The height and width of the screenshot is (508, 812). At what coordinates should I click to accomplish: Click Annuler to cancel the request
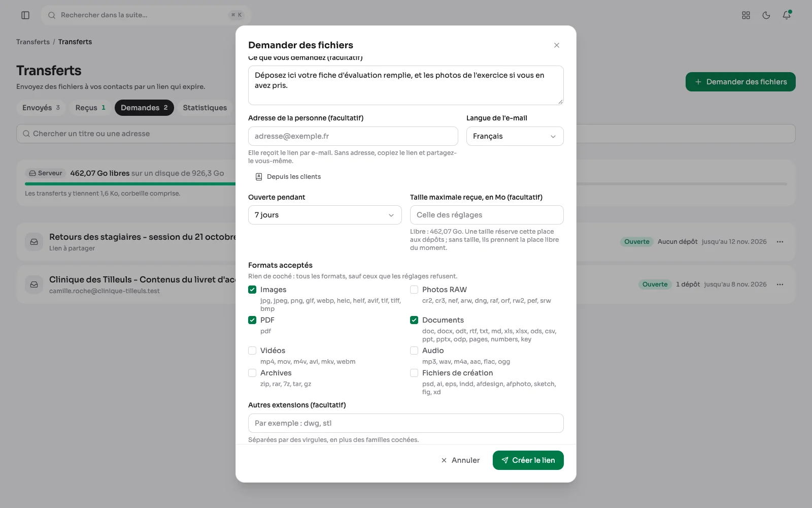(460, 460)
